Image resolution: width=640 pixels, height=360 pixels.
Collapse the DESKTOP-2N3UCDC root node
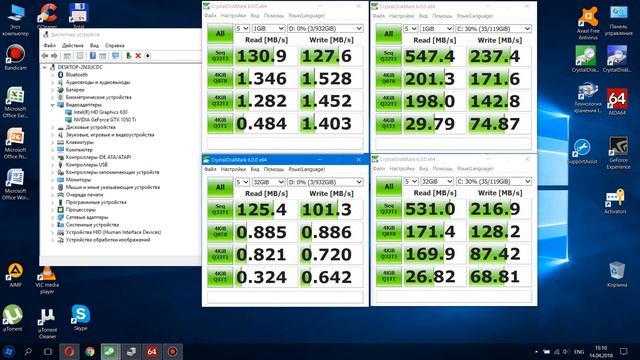click(45, 67)
